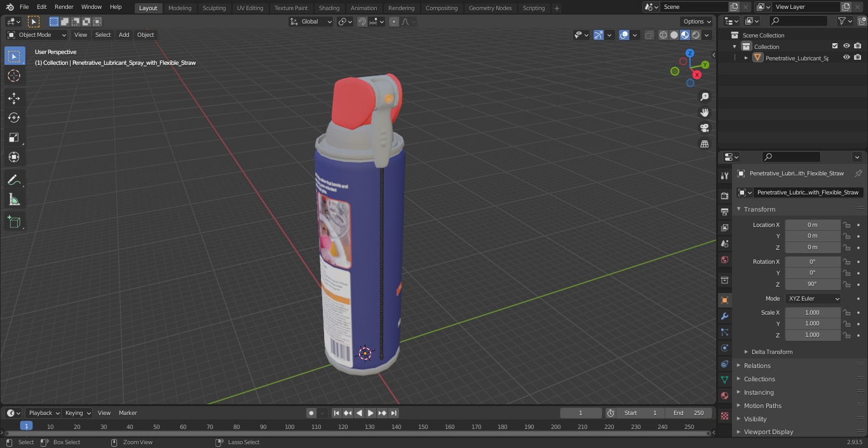This screenshot has height=448, width=868.
Task: Open the Texture properties checker tab
Action: (x=724, y=416)
